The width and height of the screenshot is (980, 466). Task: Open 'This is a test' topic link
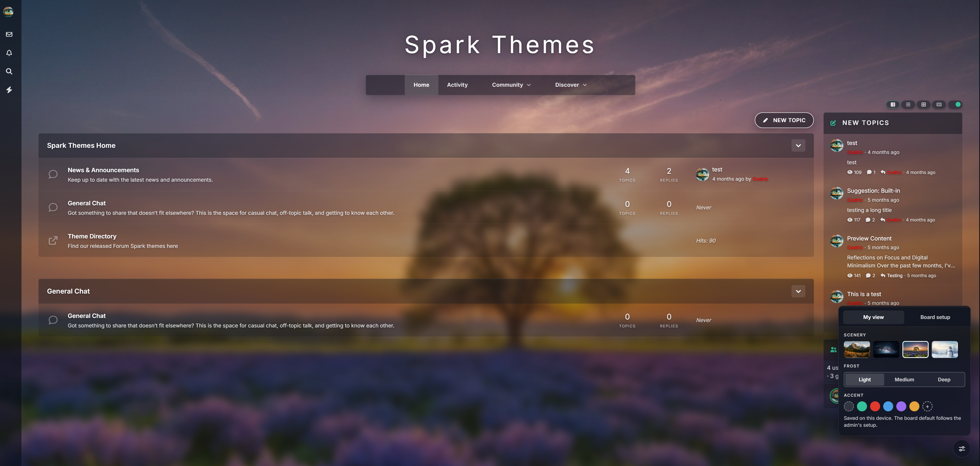point(864,294)
